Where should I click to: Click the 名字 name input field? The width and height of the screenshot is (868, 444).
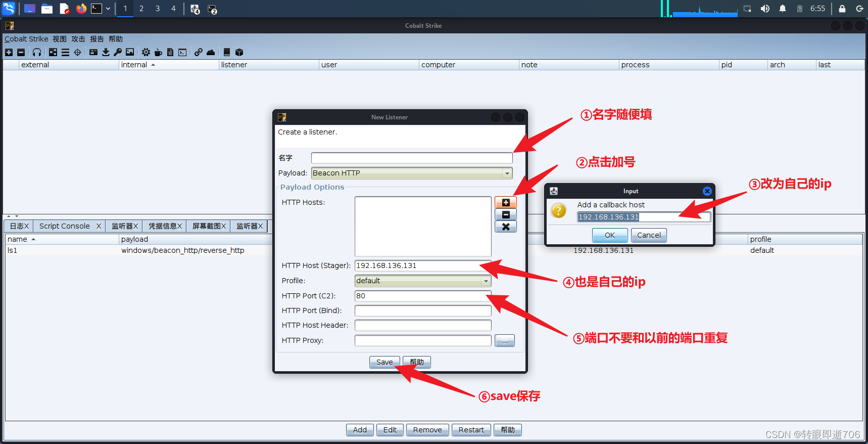tap(412, 158)
